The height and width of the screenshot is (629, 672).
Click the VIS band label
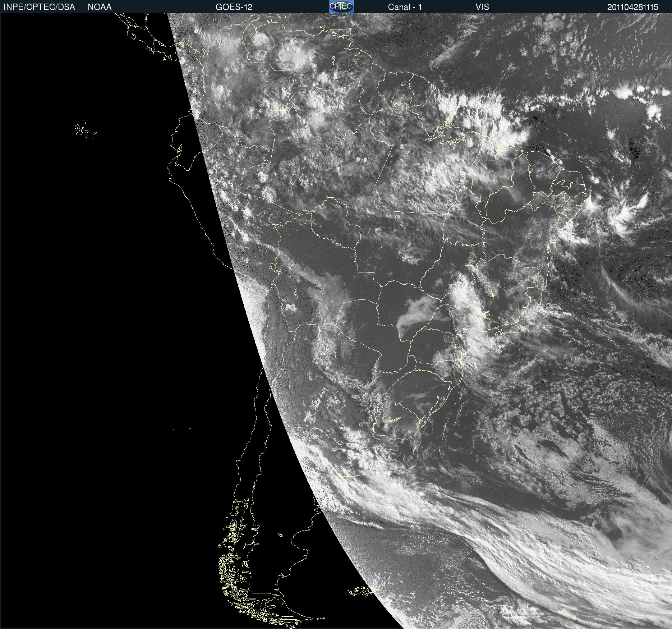tap(482, 7)
